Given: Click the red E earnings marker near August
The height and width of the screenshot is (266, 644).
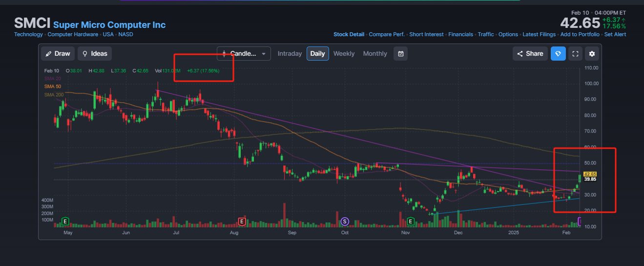Looking at the screenshot, I should pos(241,222).
